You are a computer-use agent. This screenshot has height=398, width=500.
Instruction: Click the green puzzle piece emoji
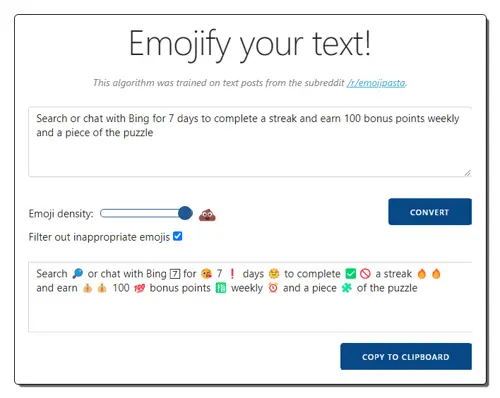(x=347, y=288)
